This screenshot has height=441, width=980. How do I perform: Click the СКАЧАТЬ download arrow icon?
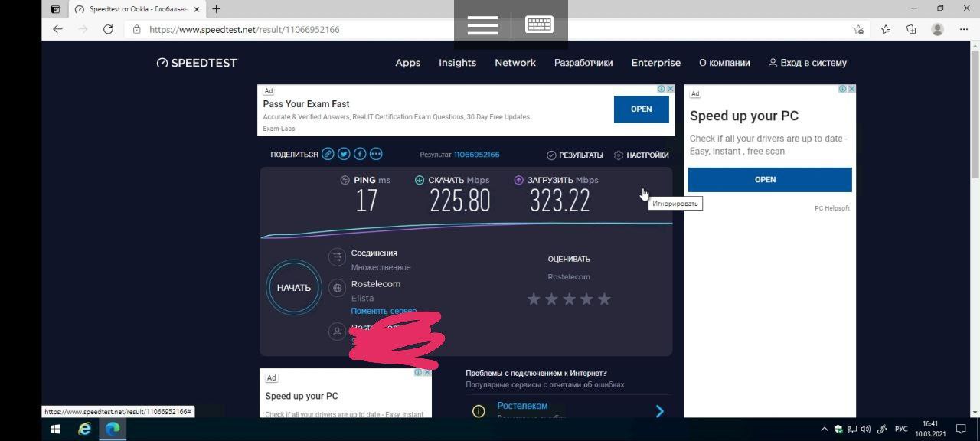pyautogui.click(x=420, y=180)
